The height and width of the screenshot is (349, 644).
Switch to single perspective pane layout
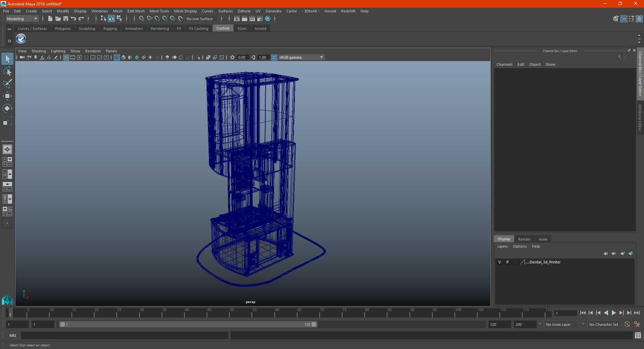tap(7, 149)
